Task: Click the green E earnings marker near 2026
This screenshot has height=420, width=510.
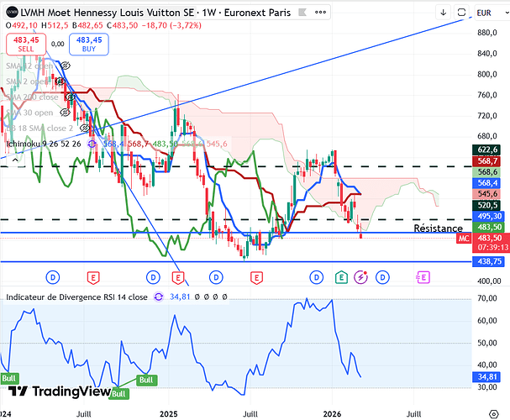Action: click(x=341, y=277)
